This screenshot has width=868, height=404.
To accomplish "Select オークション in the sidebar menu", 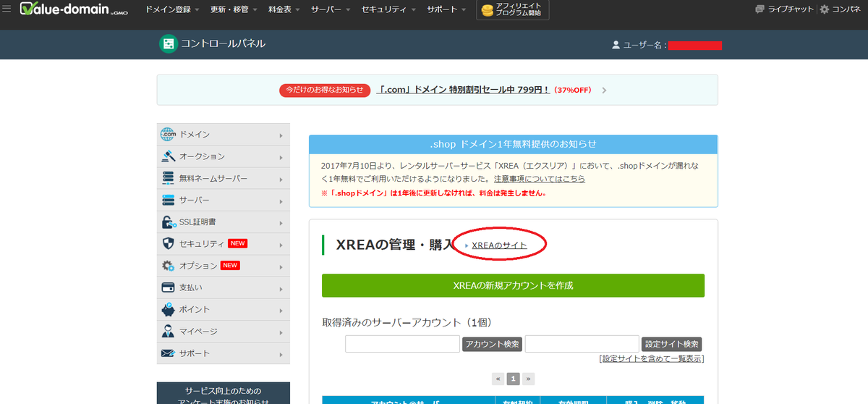I will [x=224, y=156].
